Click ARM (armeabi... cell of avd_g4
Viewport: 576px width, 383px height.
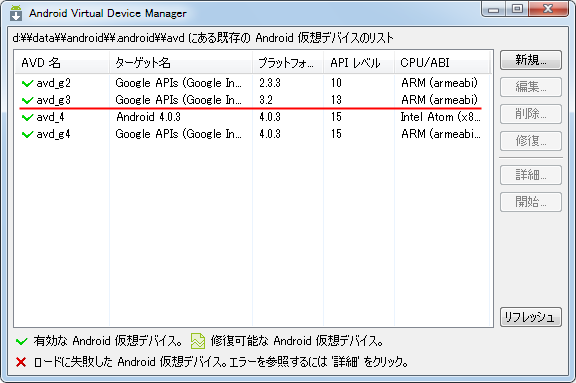click(441, 134)
